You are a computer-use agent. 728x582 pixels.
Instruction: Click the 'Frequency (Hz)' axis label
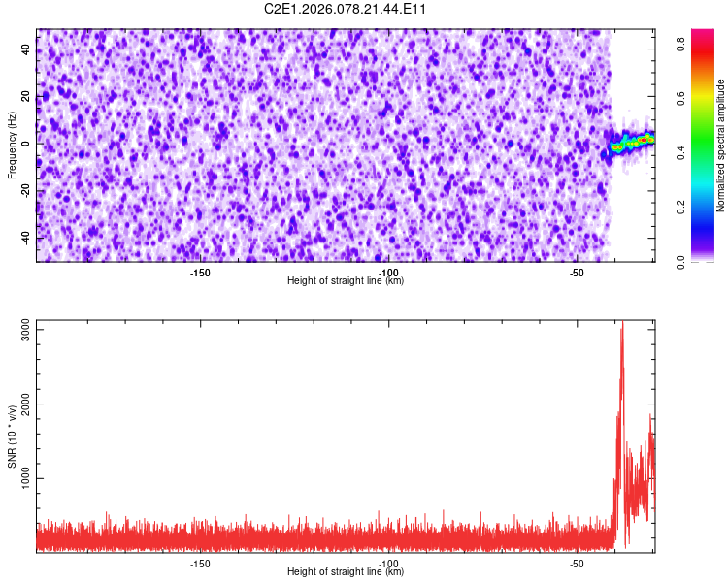[12, 145]
